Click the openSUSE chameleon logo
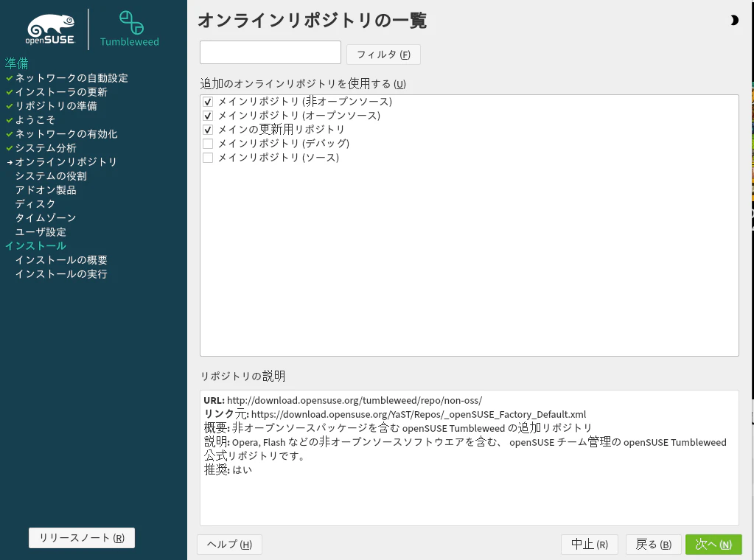 coord(51,29)
